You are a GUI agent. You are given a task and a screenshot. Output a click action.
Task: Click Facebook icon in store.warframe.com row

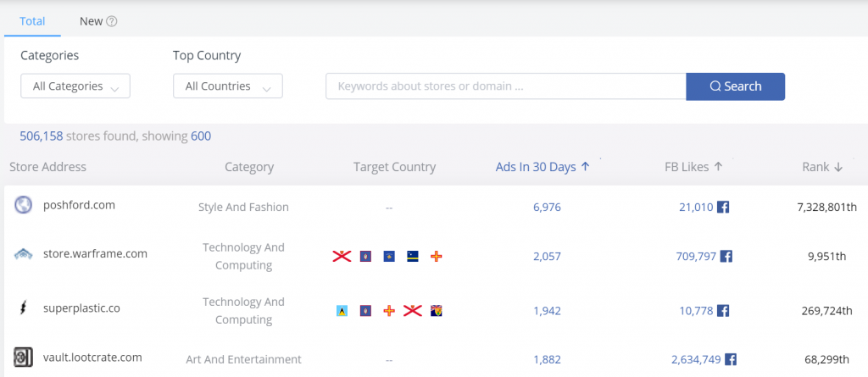point(726,257)
